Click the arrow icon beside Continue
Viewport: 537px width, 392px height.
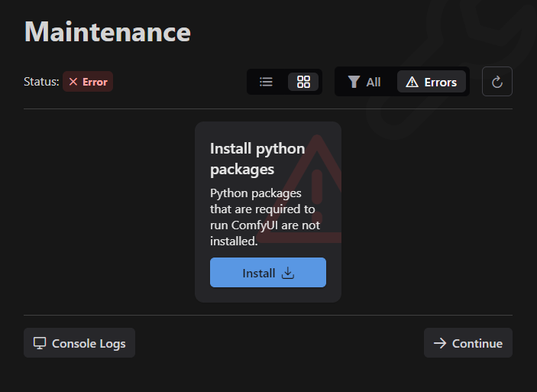pyautogui.click(x=440, y=343)
